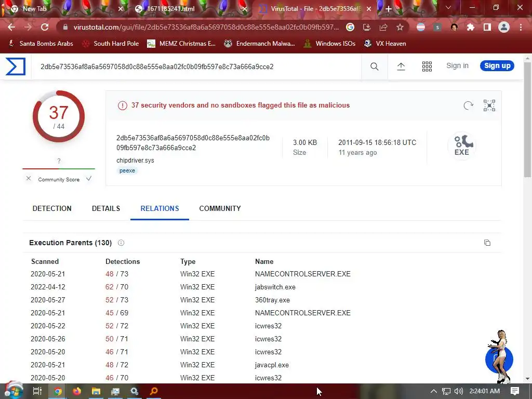
Task: Click the hash search input field
Action: pyautogui.click(x=196, y=66)
